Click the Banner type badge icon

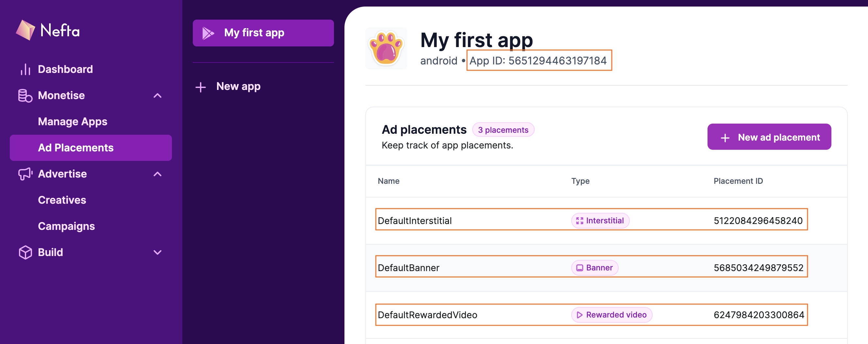click(x=579, y=268)
